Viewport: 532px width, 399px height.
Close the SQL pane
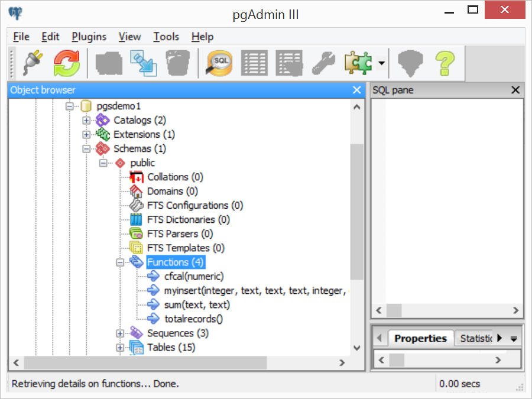pyautogui.click(x=515, y=90)
